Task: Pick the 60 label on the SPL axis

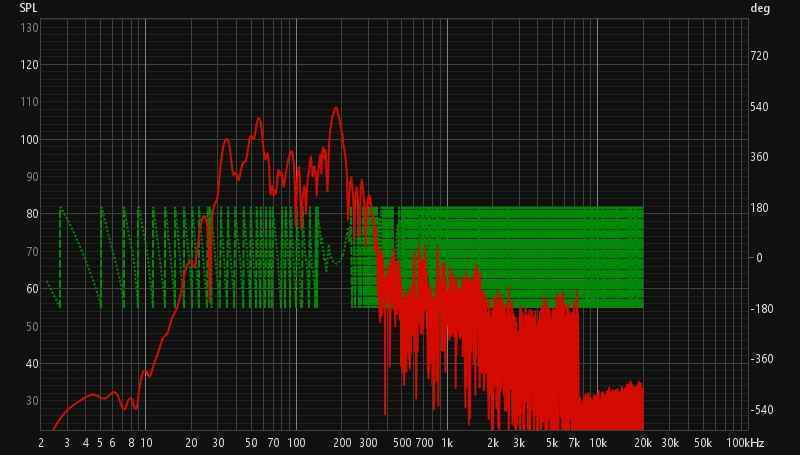Action: [x=32, y=289]
